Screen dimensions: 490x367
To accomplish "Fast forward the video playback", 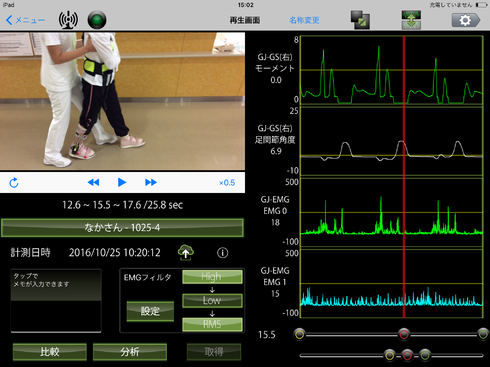I will coord(151,182).
